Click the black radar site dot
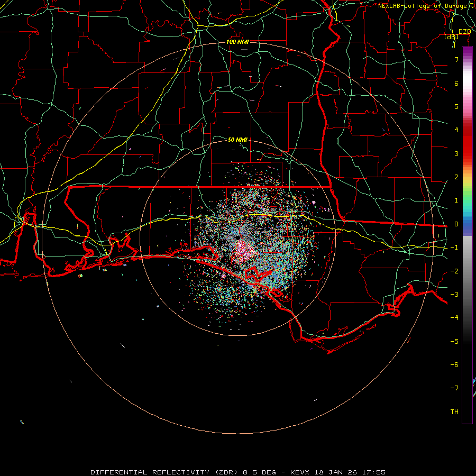476x476 pixels. (x=237, y=237)
